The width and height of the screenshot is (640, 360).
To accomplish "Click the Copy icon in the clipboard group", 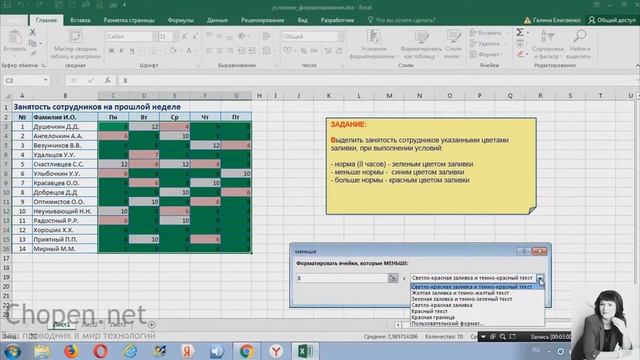I will 33,43.
